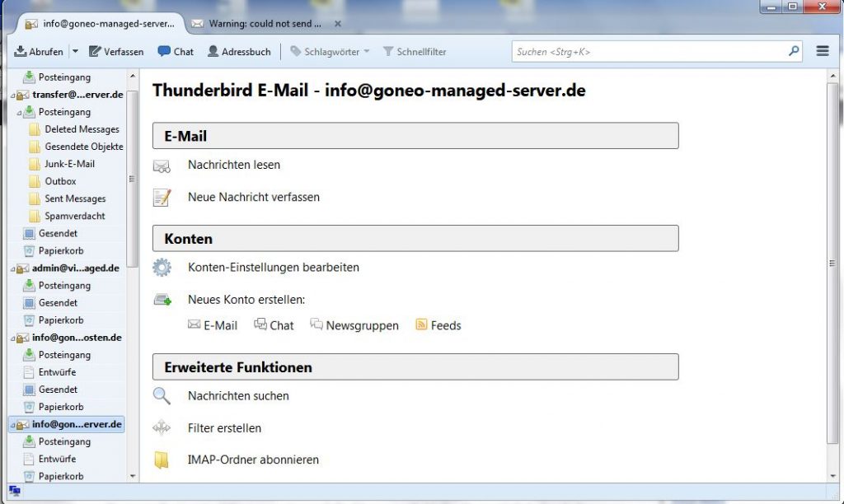Open the Abrufen dropdown arrow
Image resolution: width=844 pixels, height=504 pixels.
click(75, 52)
